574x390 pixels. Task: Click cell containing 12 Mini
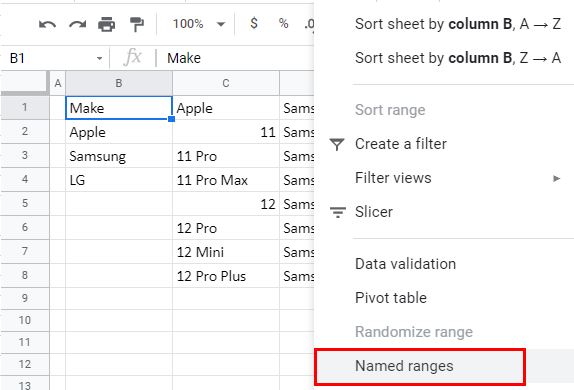226,252
